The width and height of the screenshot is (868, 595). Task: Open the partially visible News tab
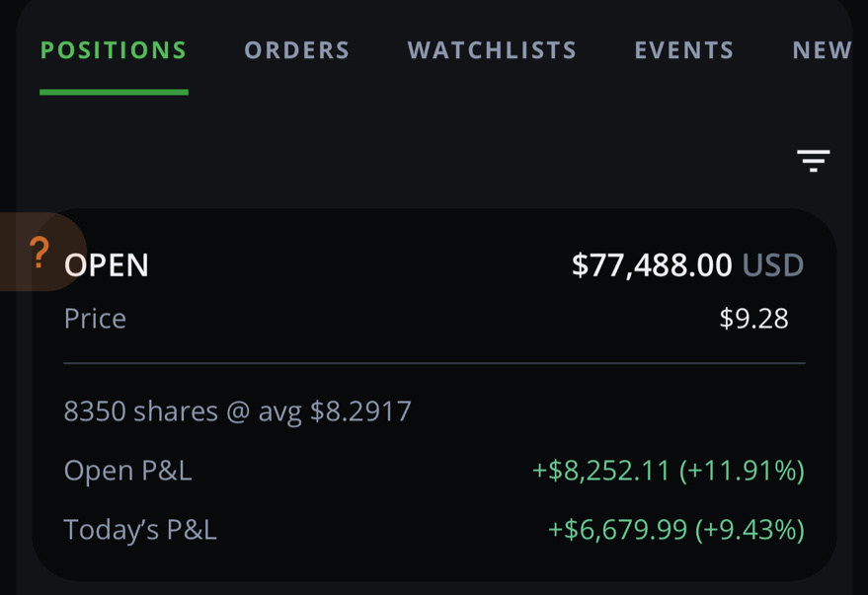(x=822, y=50)
